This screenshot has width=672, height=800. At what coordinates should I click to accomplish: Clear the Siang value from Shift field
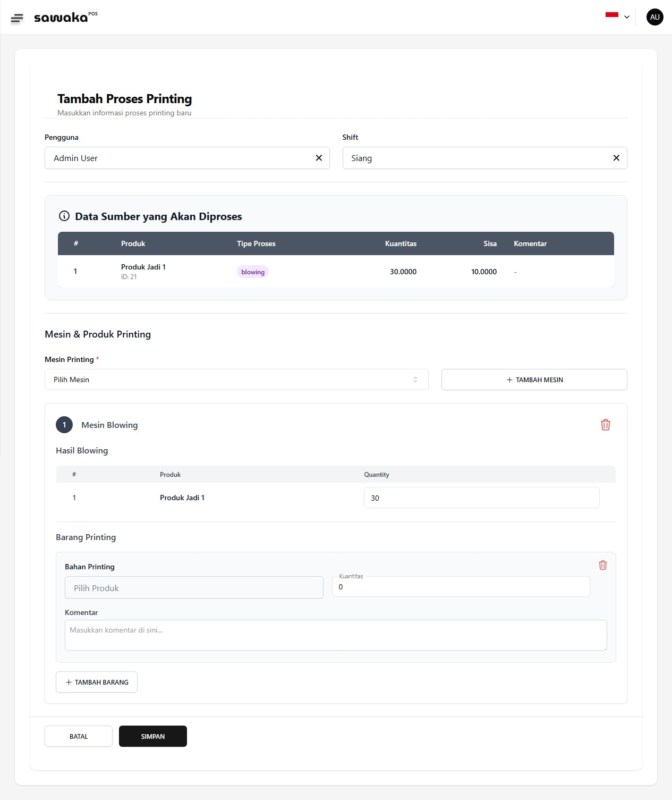[x=616, y=158]
